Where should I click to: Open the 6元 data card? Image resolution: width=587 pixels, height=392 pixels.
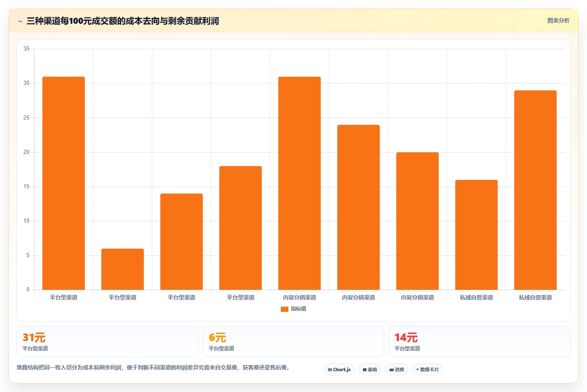293,342
